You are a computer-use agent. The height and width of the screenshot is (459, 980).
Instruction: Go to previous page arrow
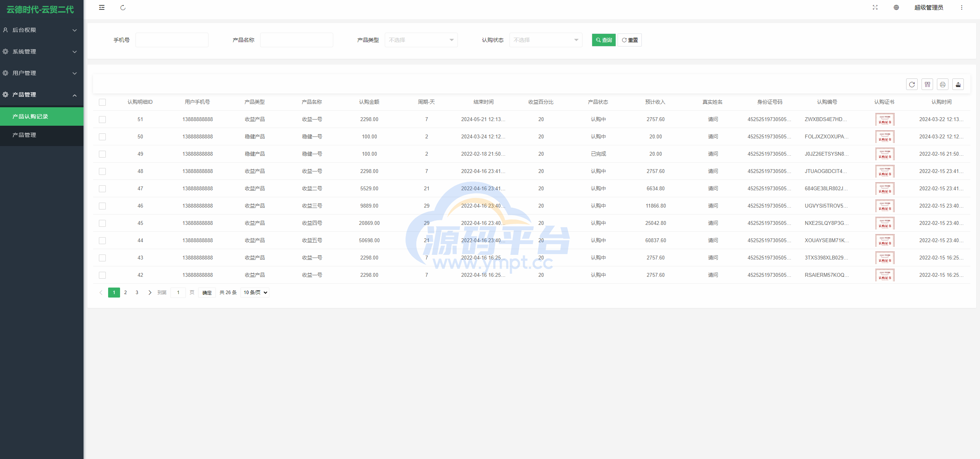[x=101, y=293]
